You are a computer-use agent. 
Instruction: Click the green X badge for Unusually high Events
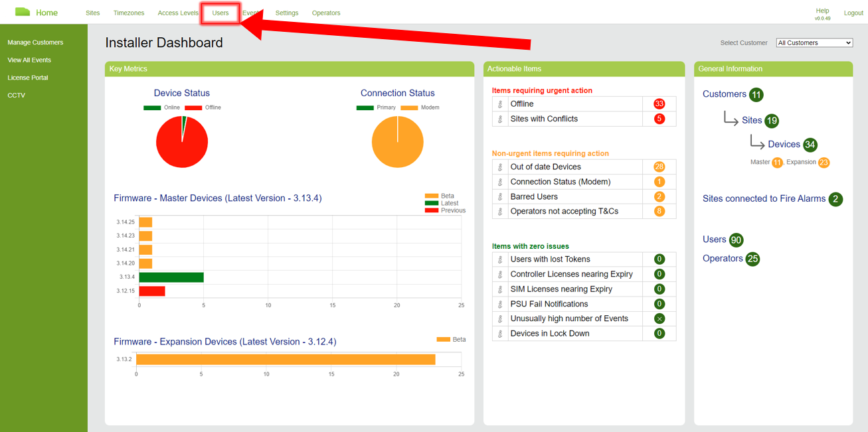coord(659,319)
